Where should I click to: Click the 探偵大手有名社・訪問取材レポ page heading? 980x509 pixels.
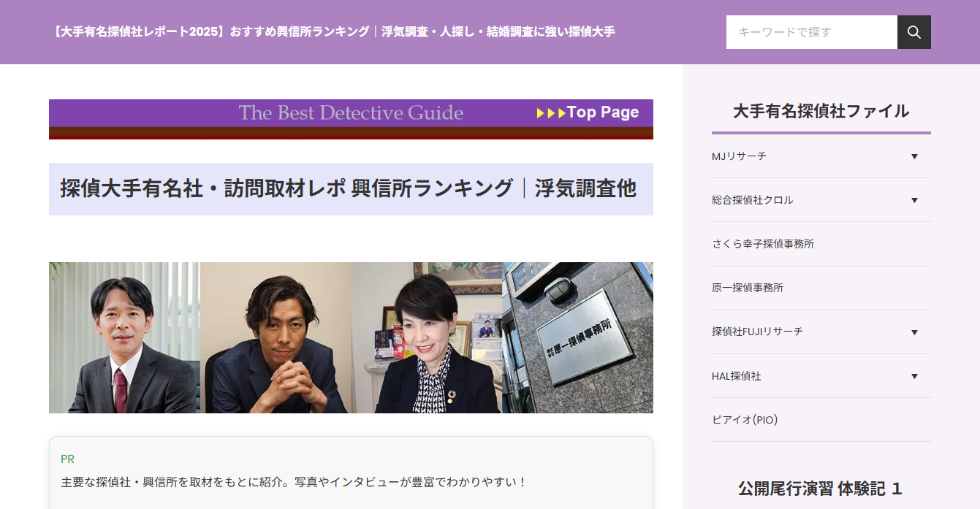pyautogui.click(x=348, y=188)
